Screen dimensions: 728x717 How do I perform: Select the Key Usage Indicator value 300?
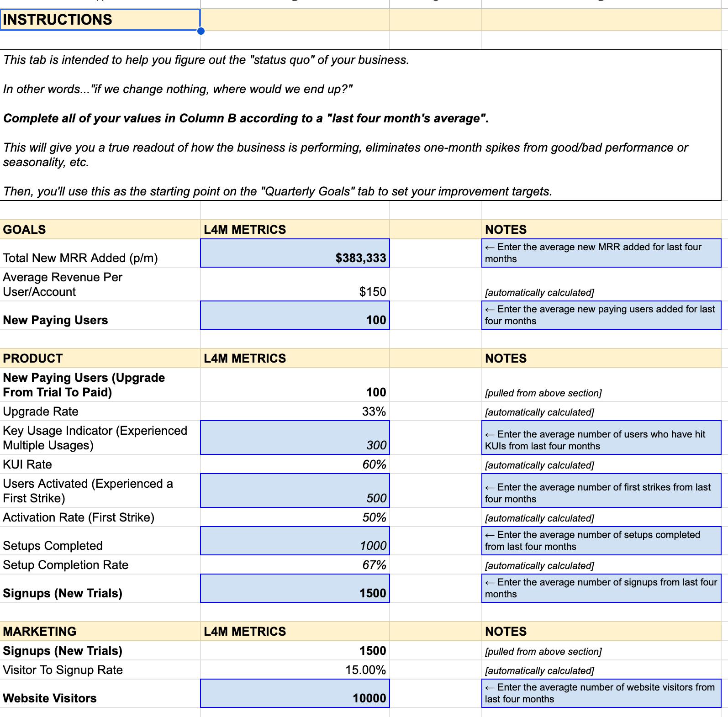[295, 438]
